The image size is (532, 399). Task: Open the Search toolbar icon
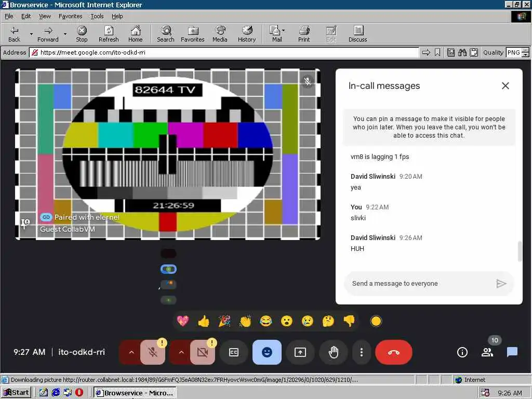pos(166,34)
